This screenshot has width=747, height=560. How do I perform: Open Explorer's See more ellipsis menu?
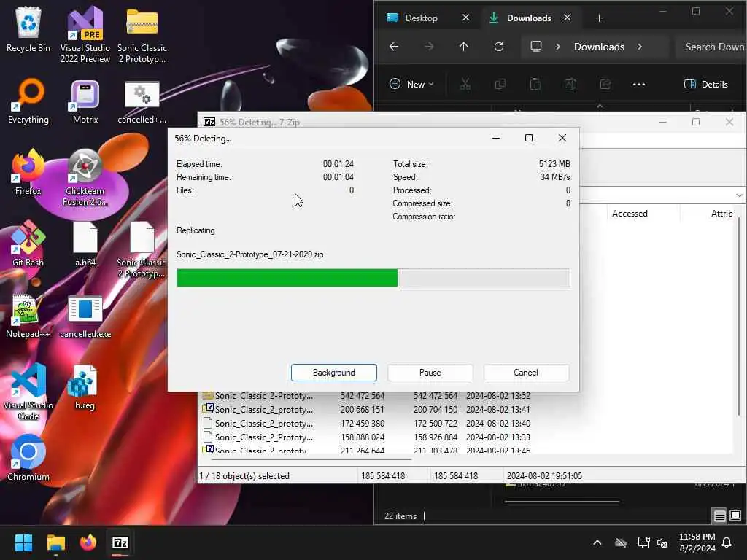(639, 85)
